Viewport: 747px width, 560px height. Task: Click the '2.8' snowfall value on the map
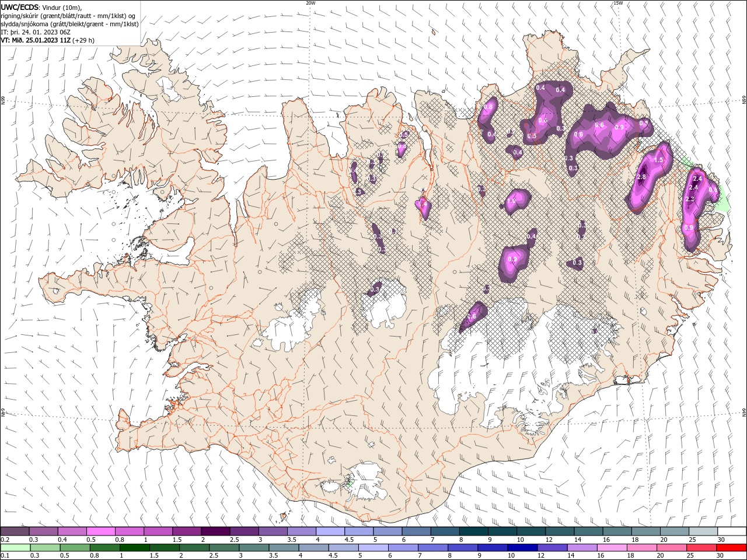641,177
